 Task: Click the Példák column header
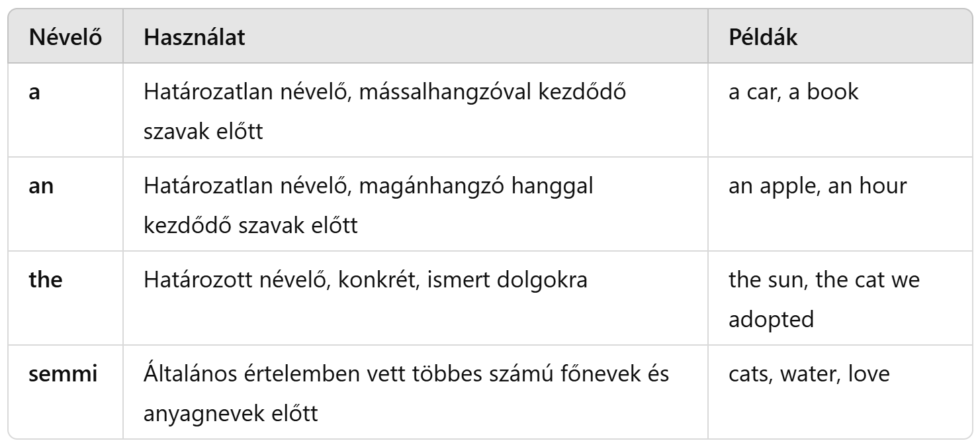tap(762, 38)
